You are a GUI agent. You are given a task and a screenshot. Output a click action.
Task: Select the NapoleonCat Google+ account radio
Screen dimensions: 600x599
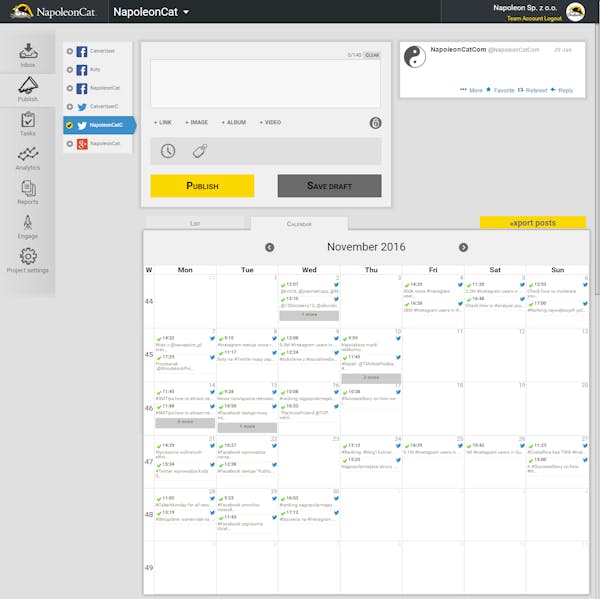coord(70,144)
